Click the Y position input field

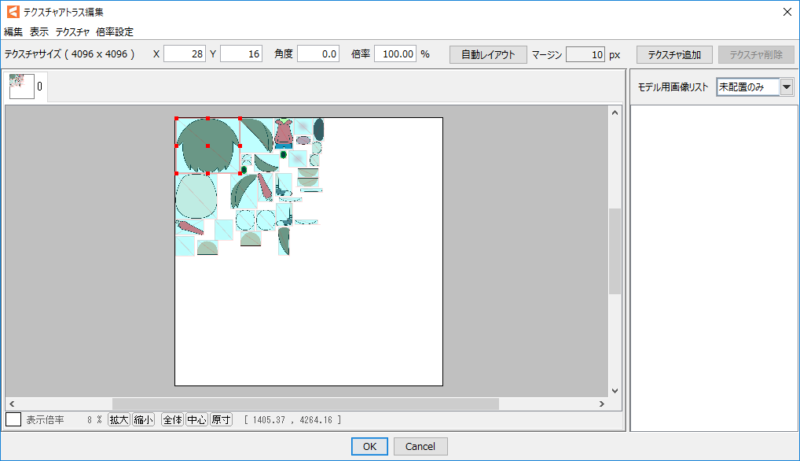[x=241, y=54]
